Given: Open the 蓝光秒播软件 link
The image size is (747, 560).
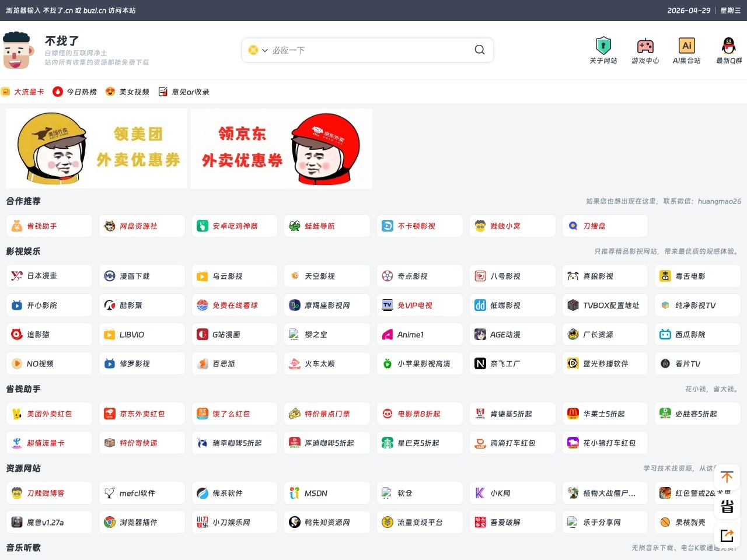Looking at the screenshot, I should (x=605, y=364).
